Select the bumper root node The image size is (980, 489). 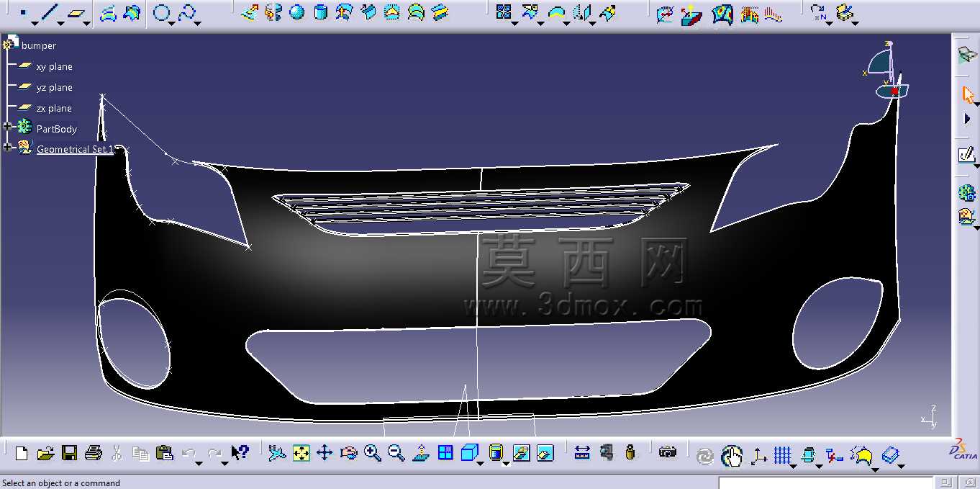click(x=38, y=45)
